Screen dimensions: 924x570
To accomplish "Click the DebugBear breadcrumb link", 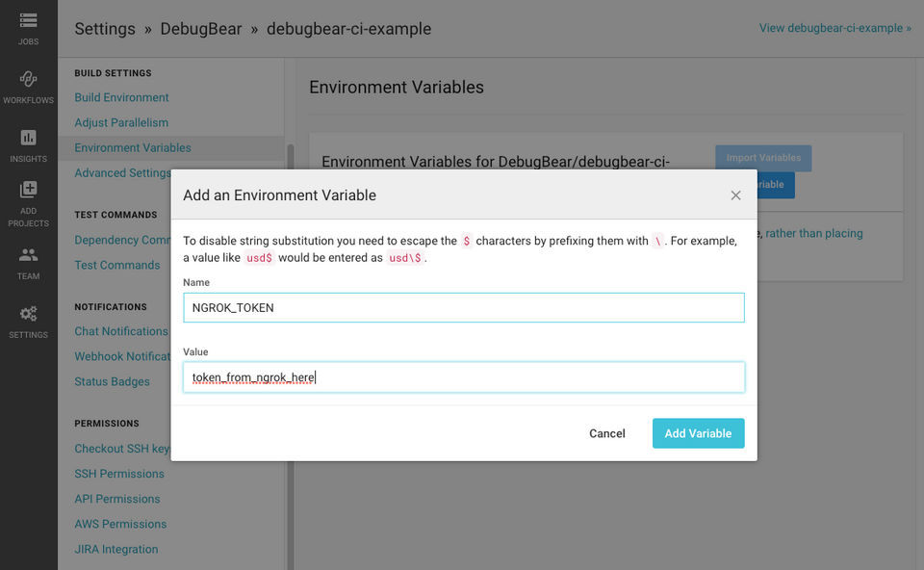I will coord(201,29).
